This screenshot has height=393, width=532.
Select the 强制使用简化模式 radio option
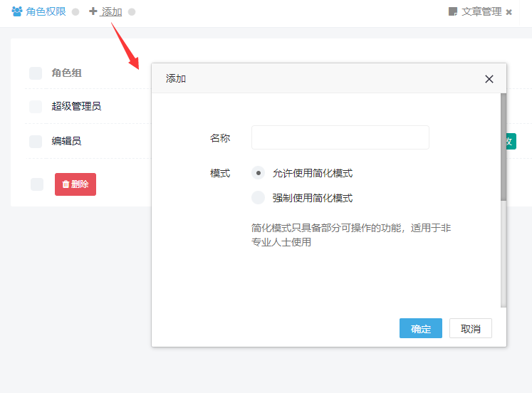(259, 198)
